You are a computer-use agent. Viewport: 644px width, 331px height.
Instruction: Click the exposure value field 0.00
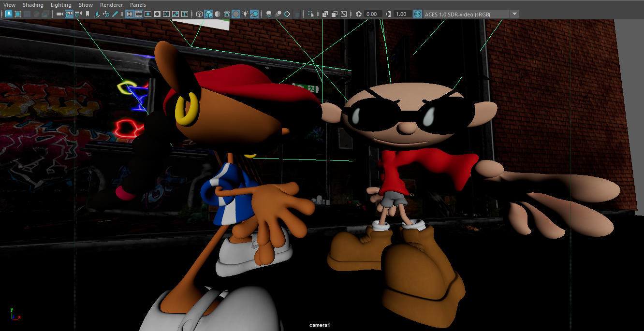pyautogui.click(x=373, y=14)
